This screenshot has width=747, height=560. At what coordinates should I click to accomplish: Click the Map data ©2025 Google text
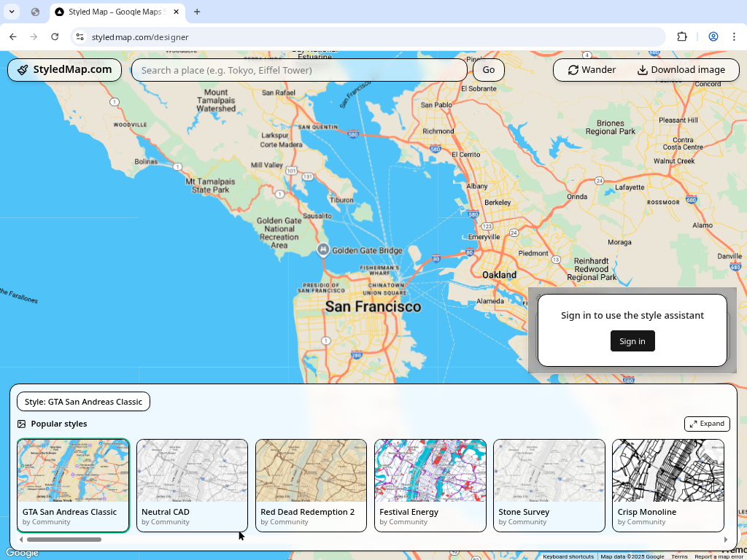632,556
